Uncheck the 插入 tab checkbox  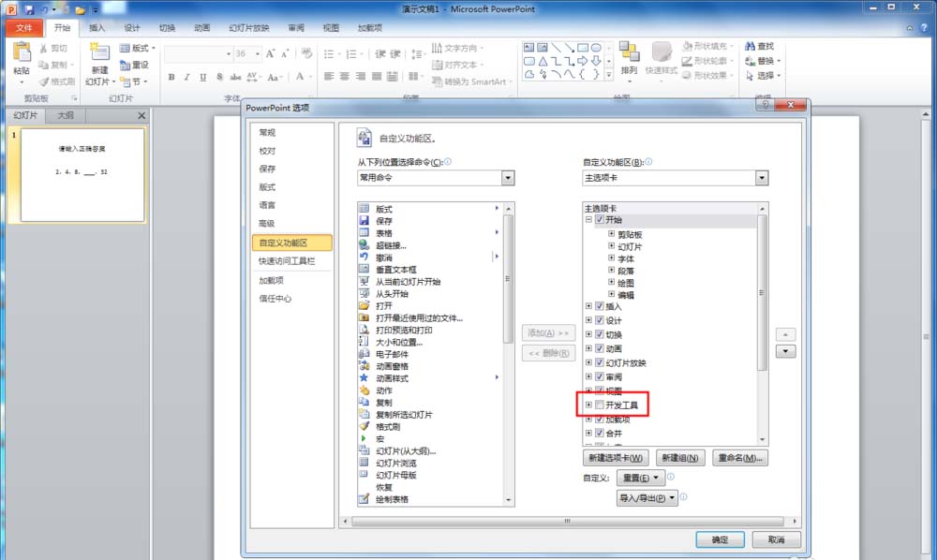[x=600, y=306]
